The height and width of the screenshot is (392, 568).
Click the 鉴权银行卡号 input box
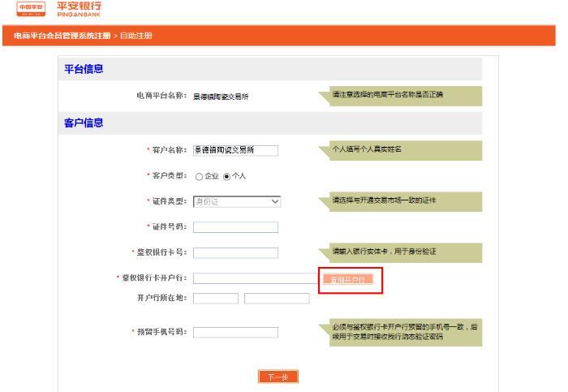pos(235,253)
